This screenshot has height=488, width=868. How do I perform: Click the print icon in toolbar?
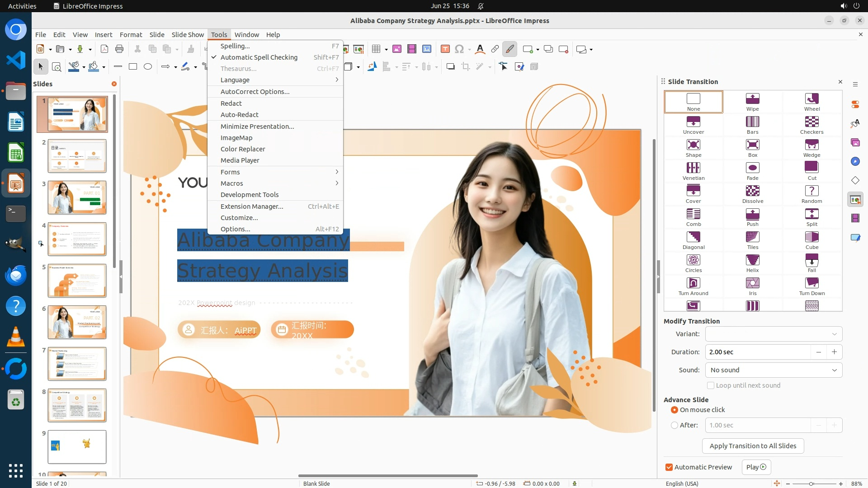119,49
